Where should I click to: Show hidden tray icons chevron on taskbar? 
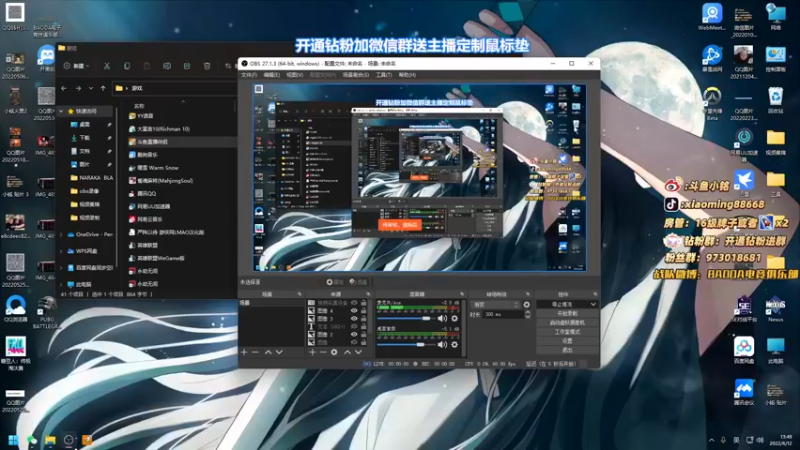(x=712, y=440)
